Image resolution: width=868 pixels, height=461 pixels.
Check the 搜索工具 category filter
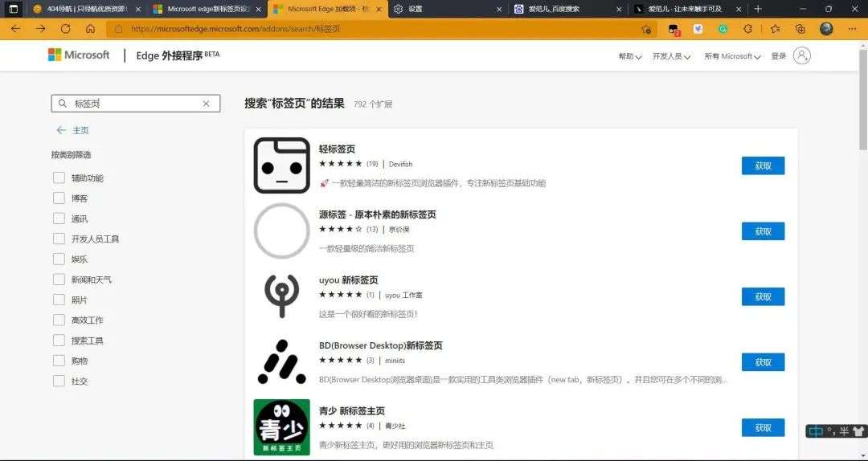coord(59,341)
